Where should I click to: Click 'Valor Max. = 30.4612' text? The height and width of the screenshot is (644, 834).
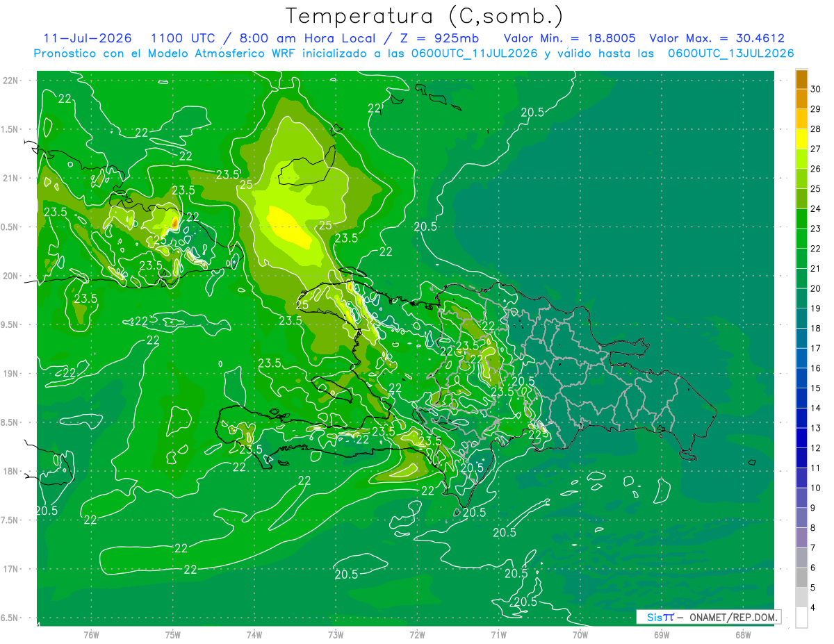pos(717,38)
